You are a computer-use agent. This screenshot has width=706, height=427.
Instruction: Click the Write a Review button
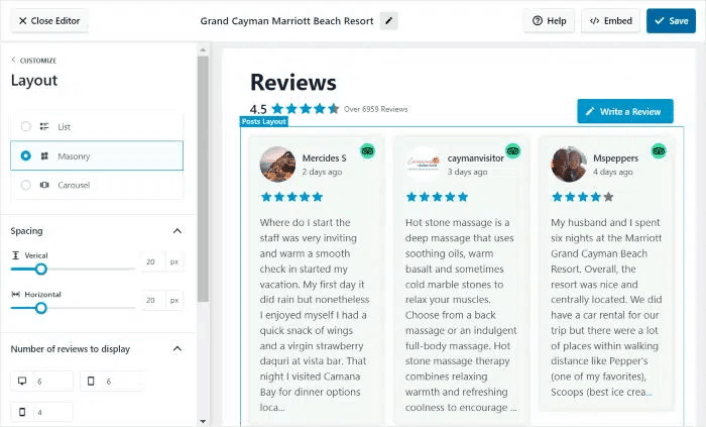point(625,111)
